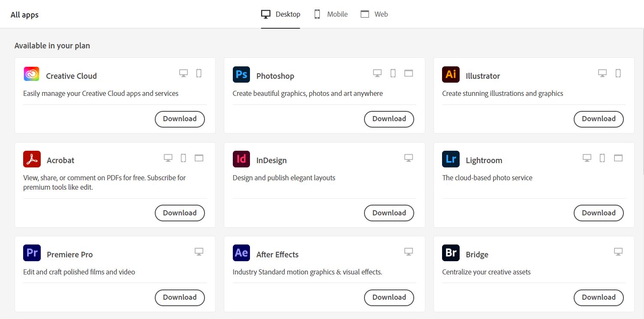Open the After Effects title link
Viewport: 644px width, 319px height.
277,254
